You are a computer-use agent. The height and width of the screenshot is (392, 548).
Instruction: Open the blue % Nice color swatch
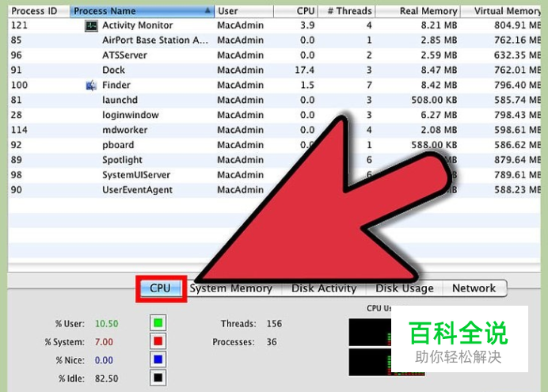point(158,360)
